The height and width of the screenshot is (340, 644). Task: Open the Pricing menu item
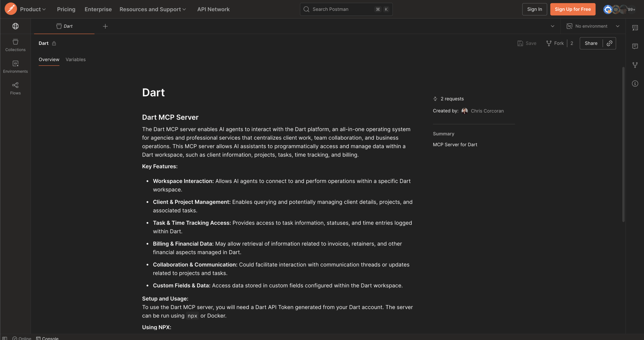66,9
